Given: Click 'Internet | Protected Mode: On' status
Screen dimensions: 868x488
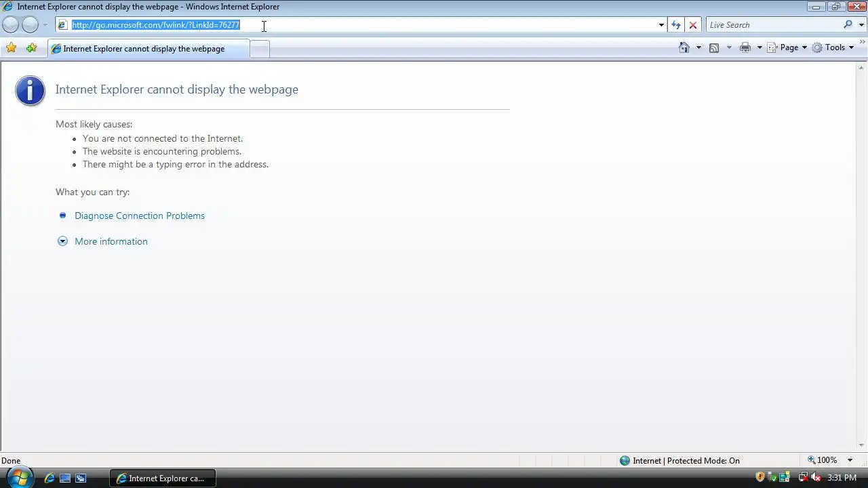Looking at the screenshot, I should pos(686,461).
